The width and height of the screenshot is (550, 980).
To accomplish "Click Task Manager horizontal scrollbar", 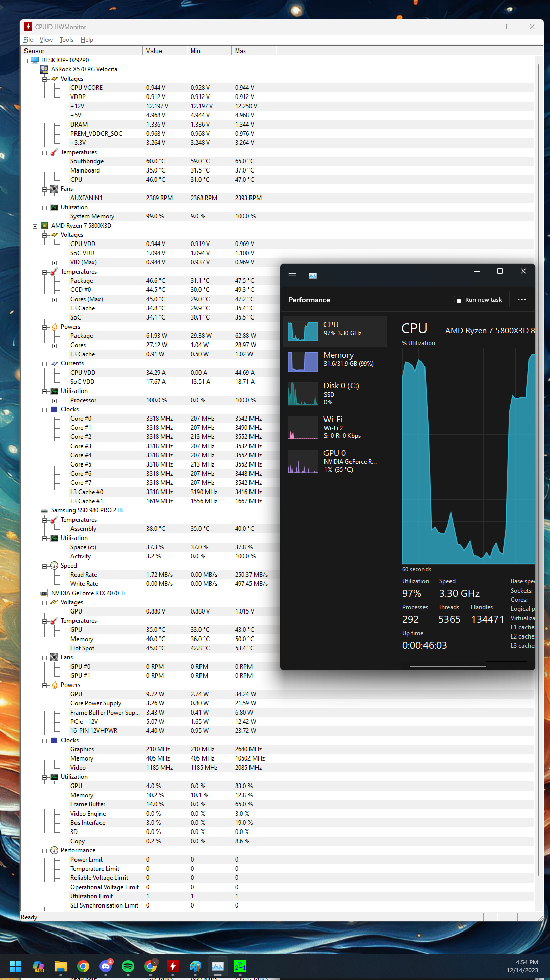I will 448,666.
